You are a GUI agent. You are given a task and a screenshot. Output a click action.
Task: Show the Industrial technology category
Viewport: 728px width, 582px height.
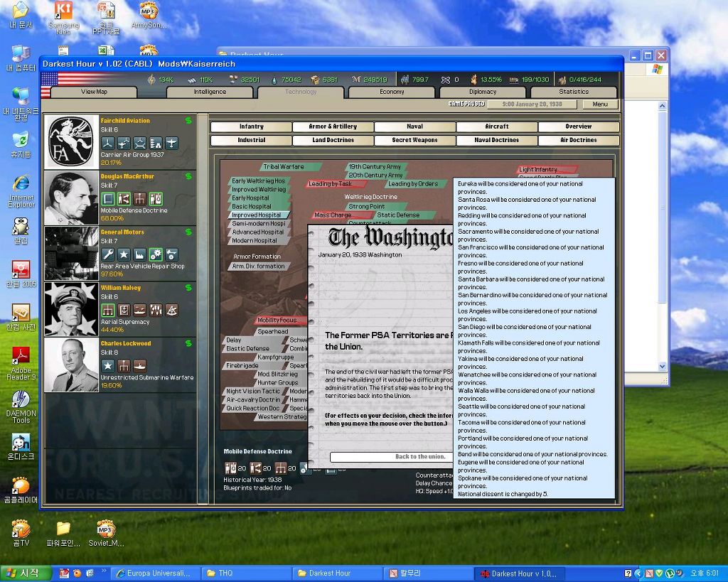(x=251, y=140)
